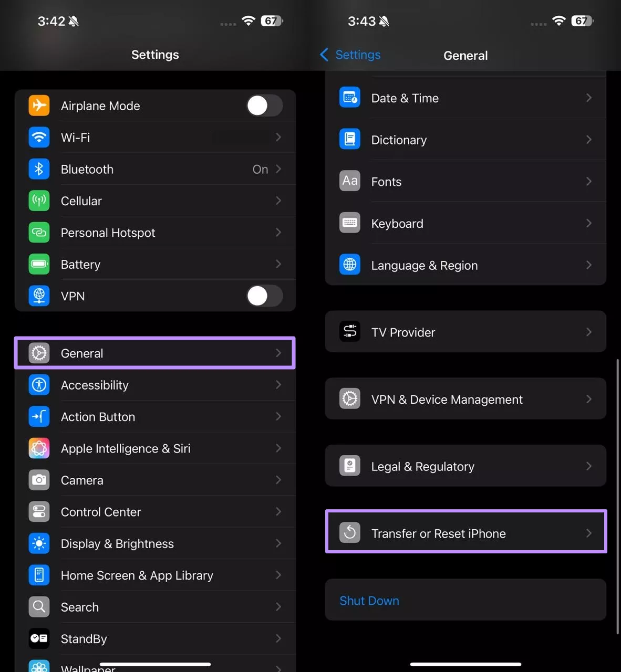Open the Dictionary settings via its chevron

tap(588, 140)
